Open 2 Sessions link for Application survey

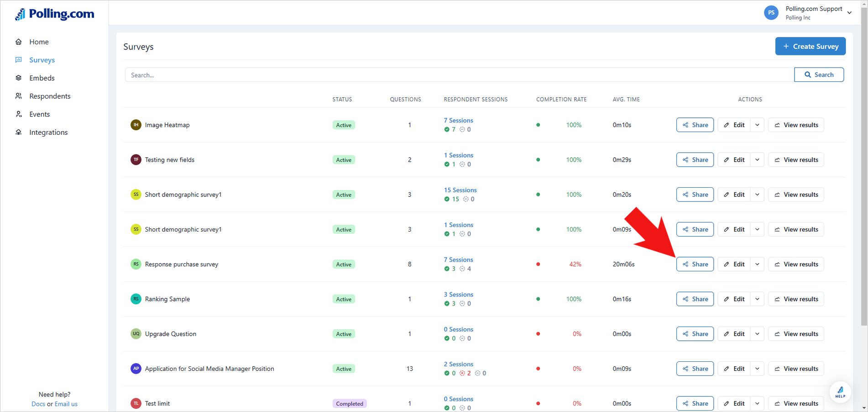[459, 364]
